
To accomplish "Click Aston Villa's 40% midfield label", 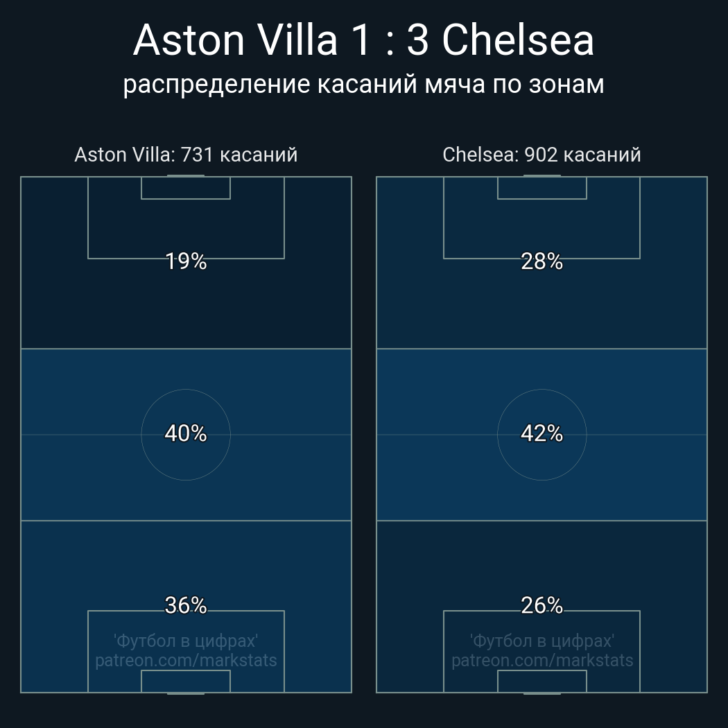I will click(186, 433).
